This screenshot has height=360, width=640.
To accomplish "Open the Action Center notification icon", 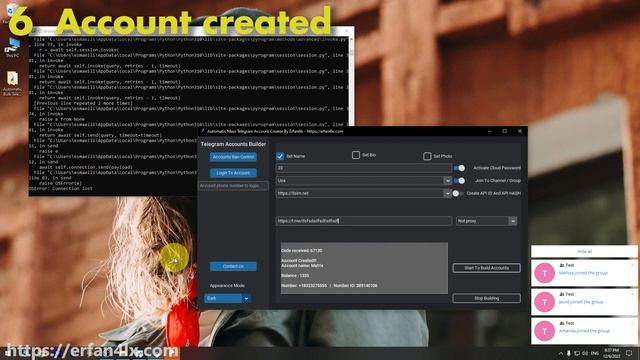I will [630, 353].
